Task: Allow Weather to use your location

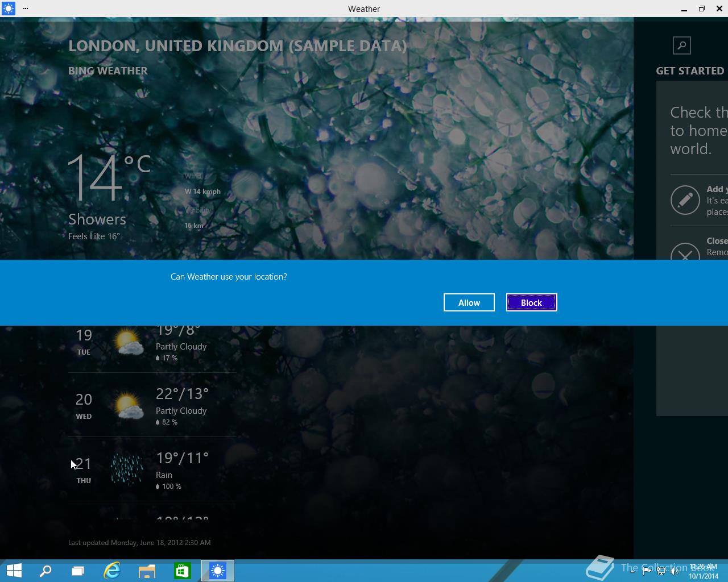Action: click(x=469, y=302)
